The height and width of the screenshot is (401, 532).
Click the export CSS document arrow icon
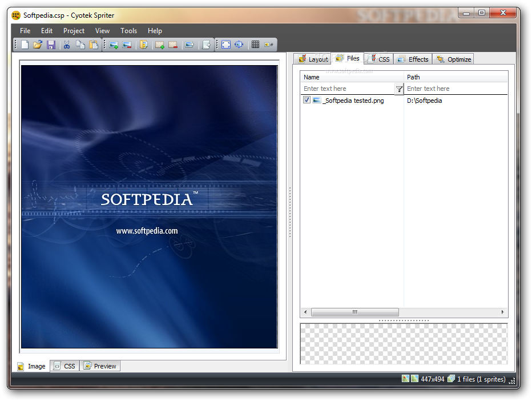(206, 45)
